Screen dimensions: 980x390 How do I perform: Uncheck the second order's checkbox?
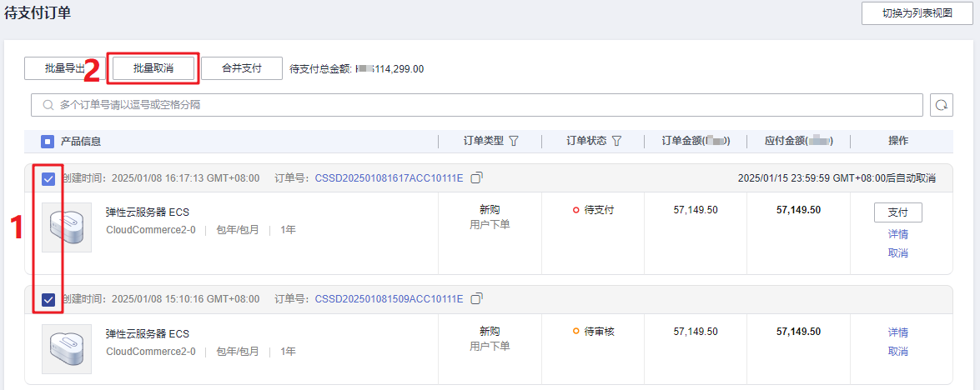click(x=48, y=300)
